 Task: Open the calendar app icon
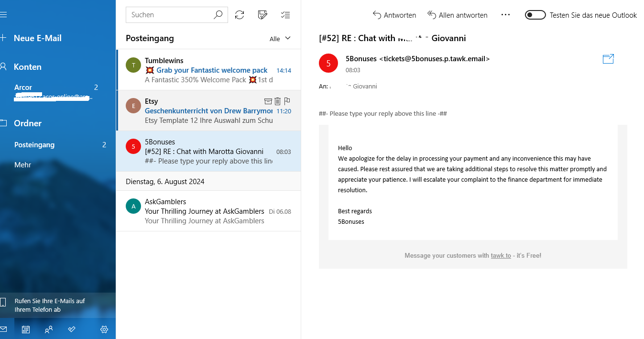(26, 329)
